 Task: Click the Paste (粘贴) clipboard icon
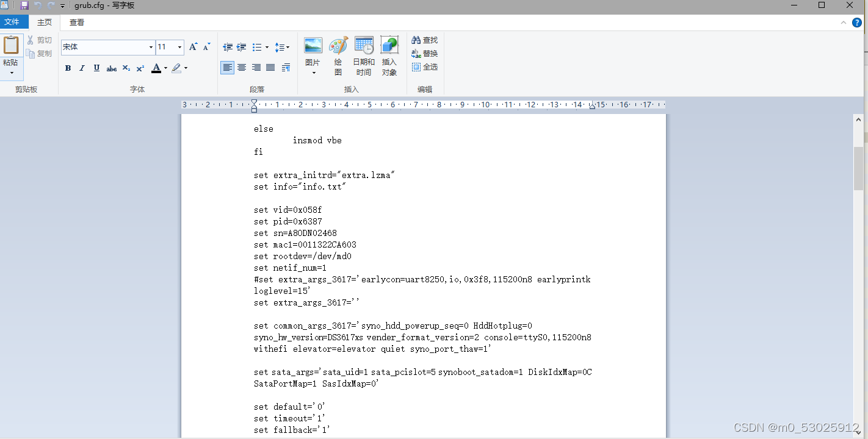coord(11,45)
